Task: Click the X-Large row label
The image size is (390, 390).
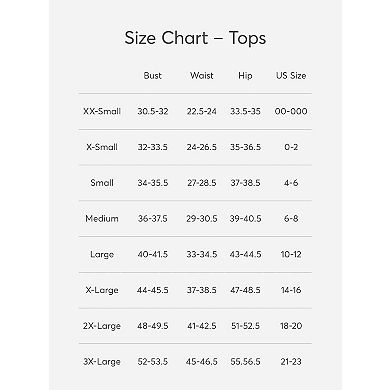Action: tap(102, 290)
